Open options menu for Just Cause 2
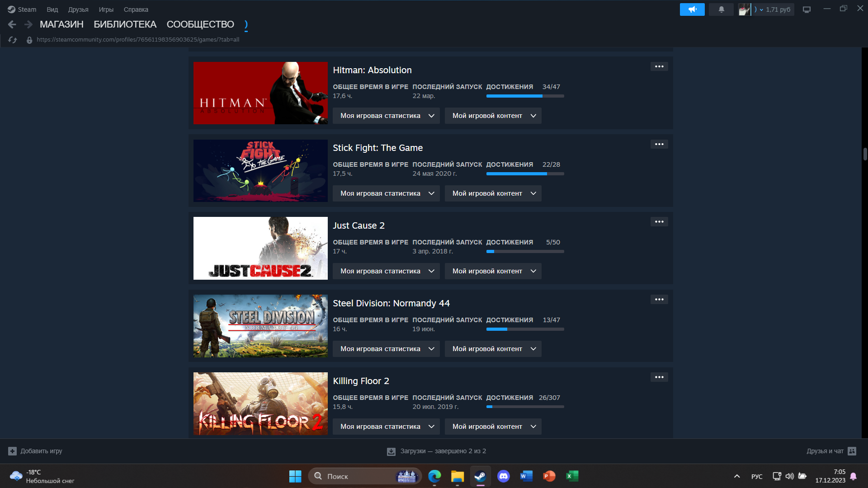This screenshot has height=488, width=868. coord(659,222)
